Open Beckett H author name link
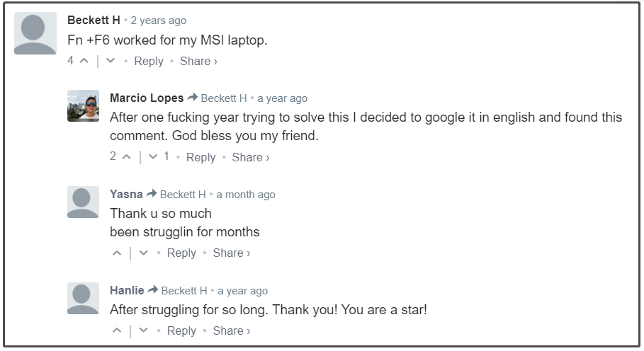 [94, 20]
